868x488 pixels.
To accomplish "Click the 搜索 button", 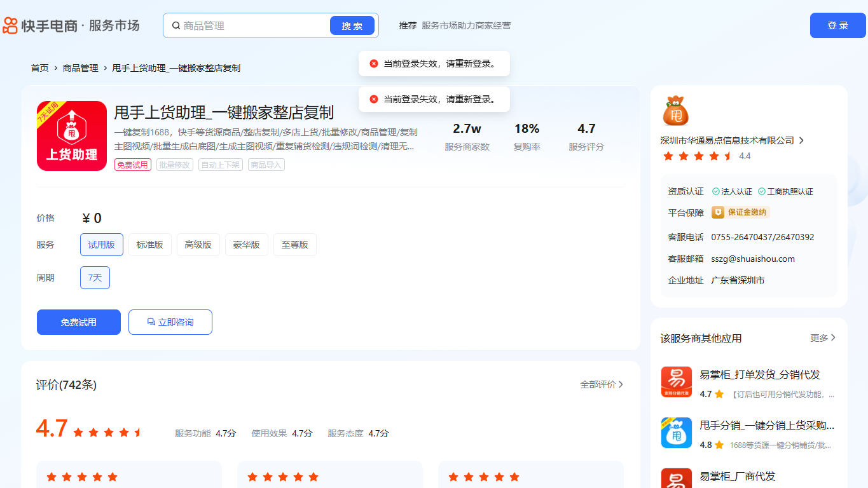I will coord(352,26).
